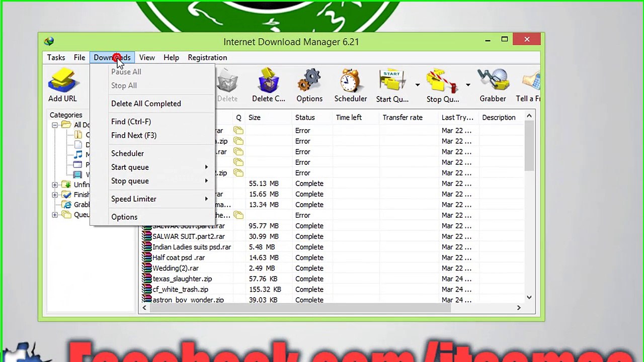Select the 95.77 MB size cell
This screenshot has height=362, width=644.
(x=264, y=226)
